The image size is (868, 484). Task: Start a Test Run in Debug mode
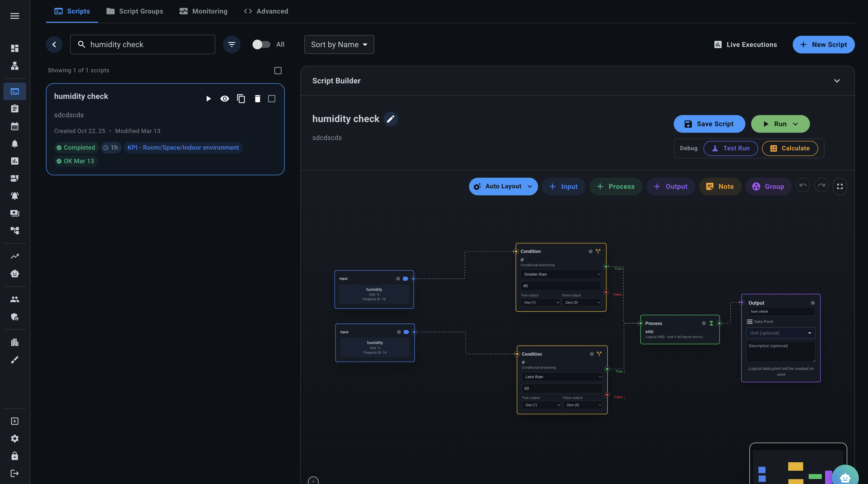click(x=731, y=148)
